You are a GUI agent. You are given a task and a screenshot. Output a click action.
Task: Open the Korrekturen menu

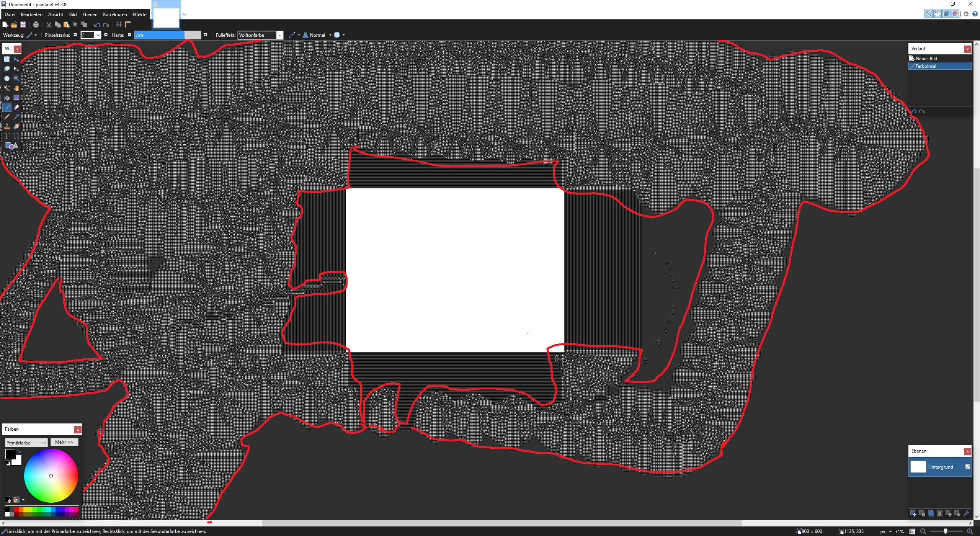115,15
